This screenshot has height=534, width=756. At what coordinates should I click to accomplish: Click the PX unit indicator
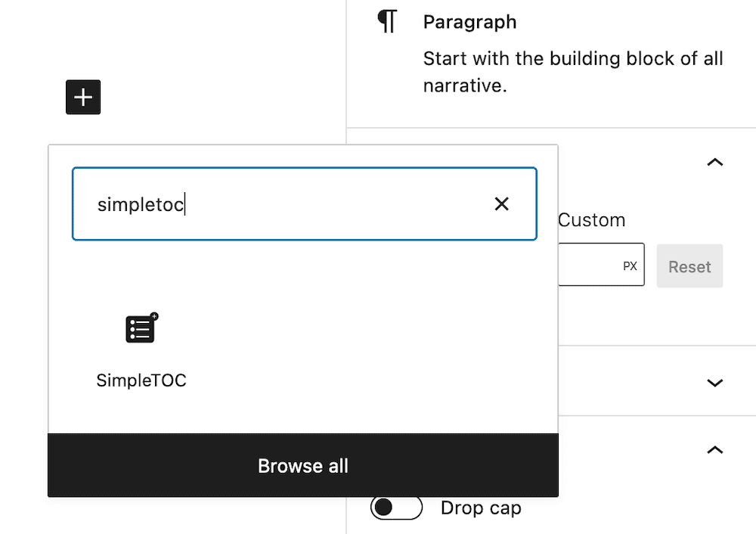pos(630,266)
